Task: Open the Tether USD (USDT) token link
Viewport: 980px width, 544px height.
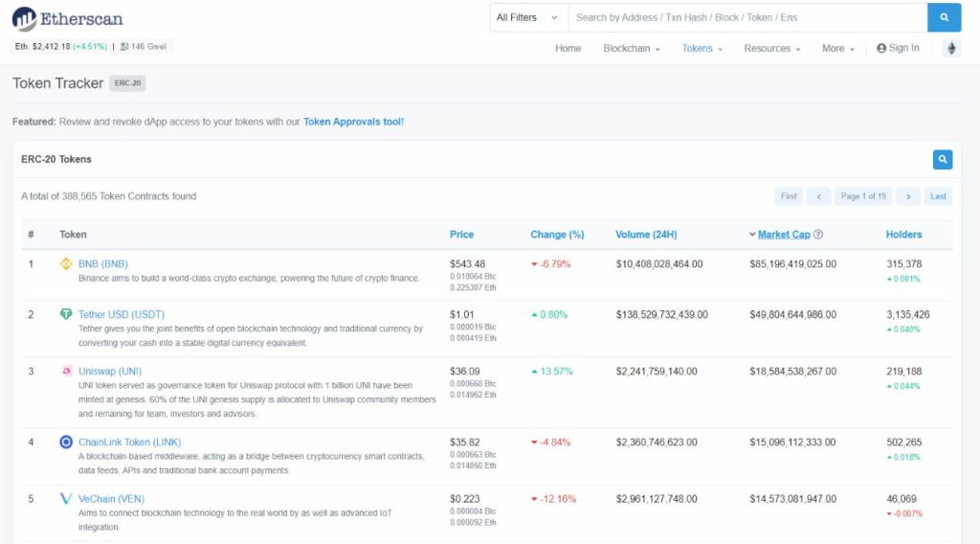Action: (122, 314)
